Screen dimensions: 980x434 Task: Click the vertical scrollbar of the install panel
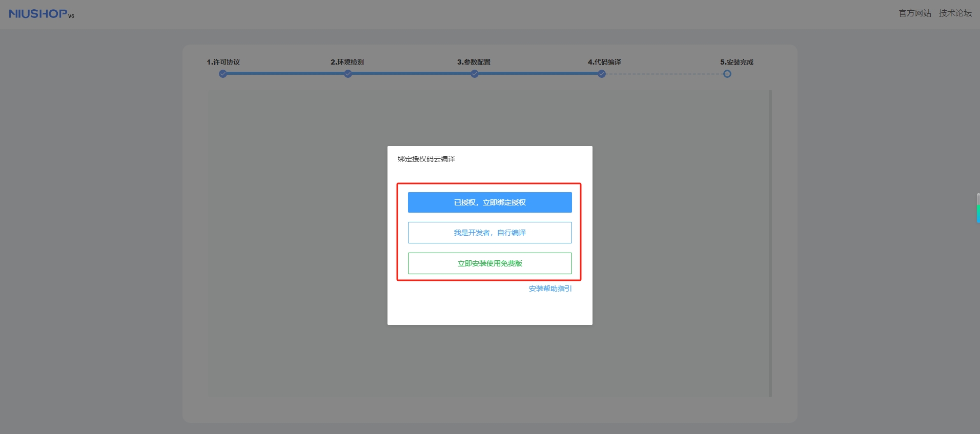(770, 243)
